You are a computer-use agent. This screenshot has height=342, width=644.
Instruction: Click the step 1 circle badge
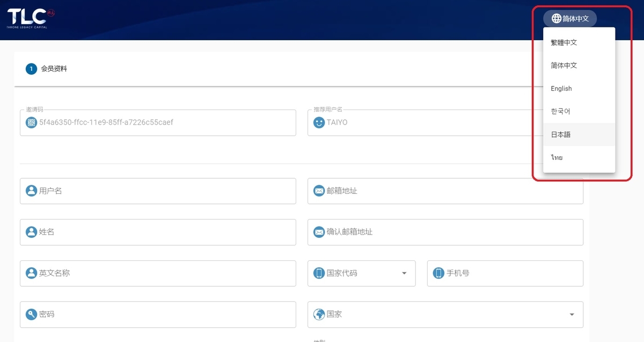[31, 69]
